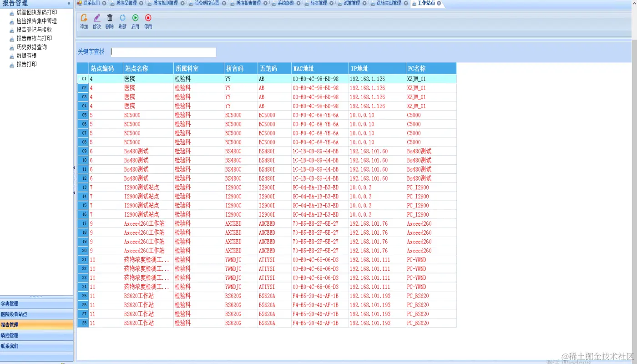Expand the 医院设备站点 panel section

[x=36, y=314]
